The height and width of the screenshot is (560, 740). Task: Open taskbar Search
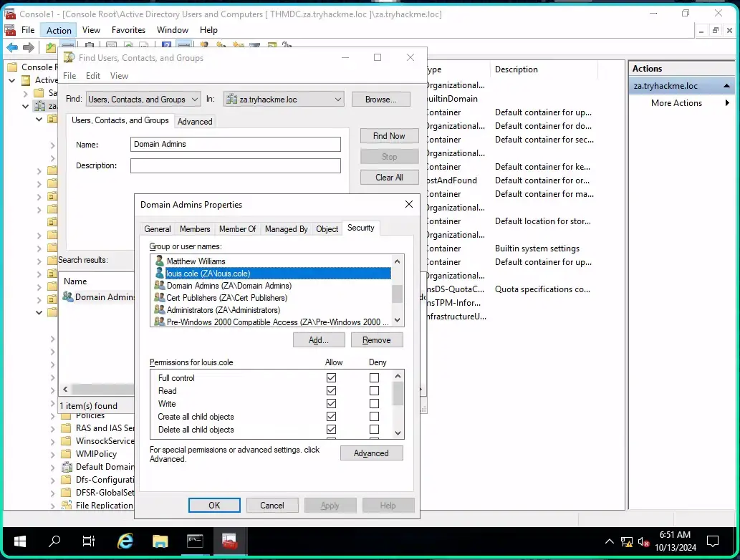tap(54, 541)
